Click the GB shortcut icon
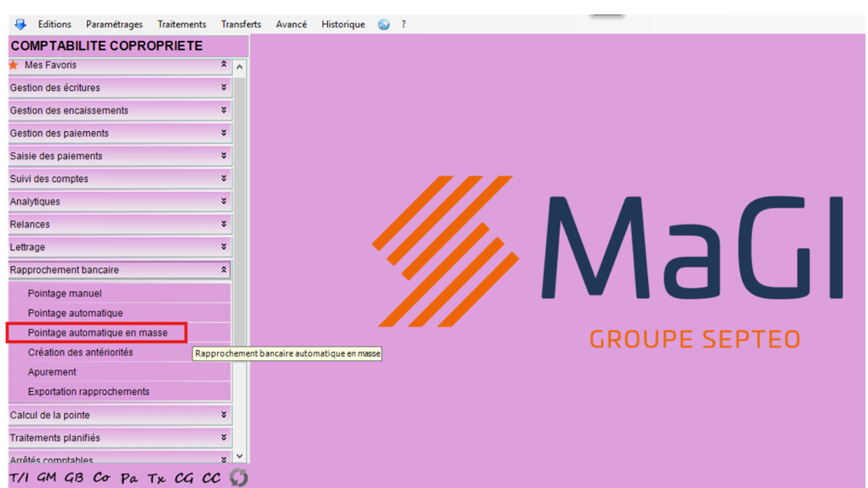The height and width of the screenshot is (488, 868). pos(74,478)
